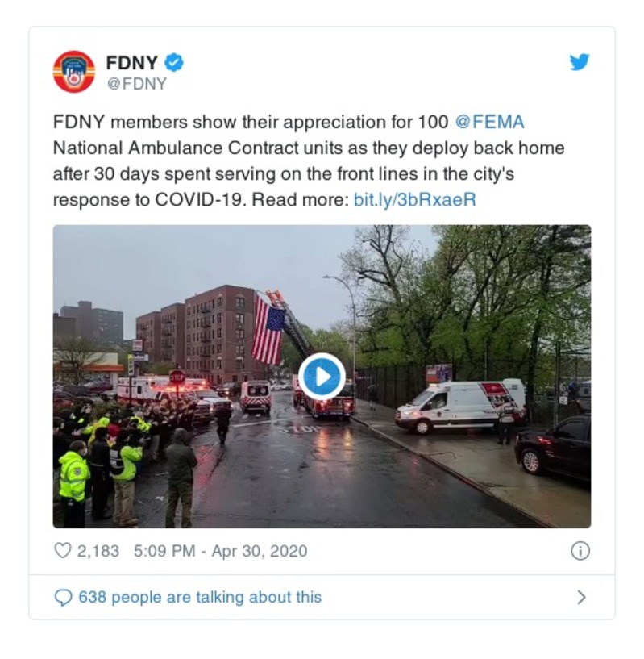Click the FDNY display name
644x659 pixels.
coord(132,63)
